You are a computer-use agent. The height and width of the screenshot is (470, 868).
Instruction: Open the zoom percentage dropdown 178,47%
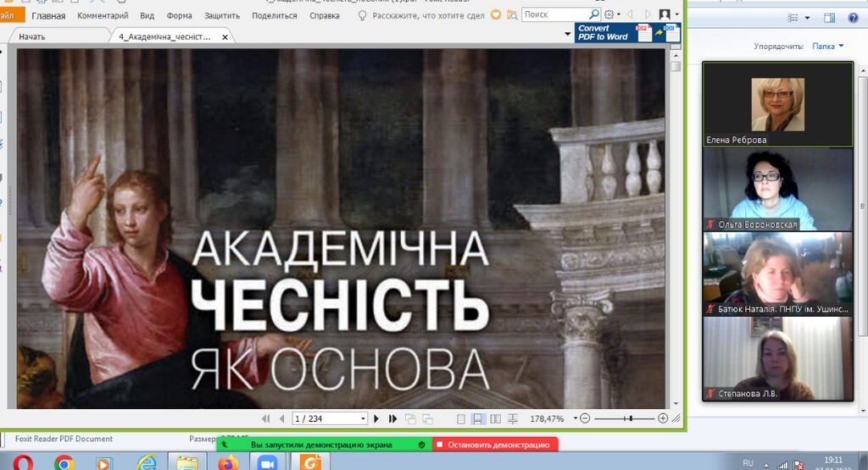pyautogui.click(x=576, y=418)
